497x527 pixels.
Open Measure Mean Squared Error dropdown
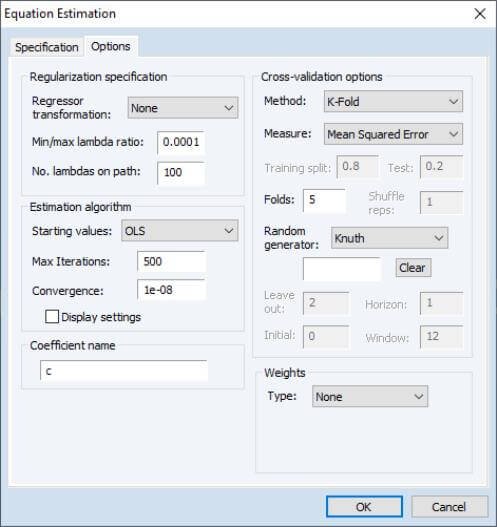coord(393,134)
